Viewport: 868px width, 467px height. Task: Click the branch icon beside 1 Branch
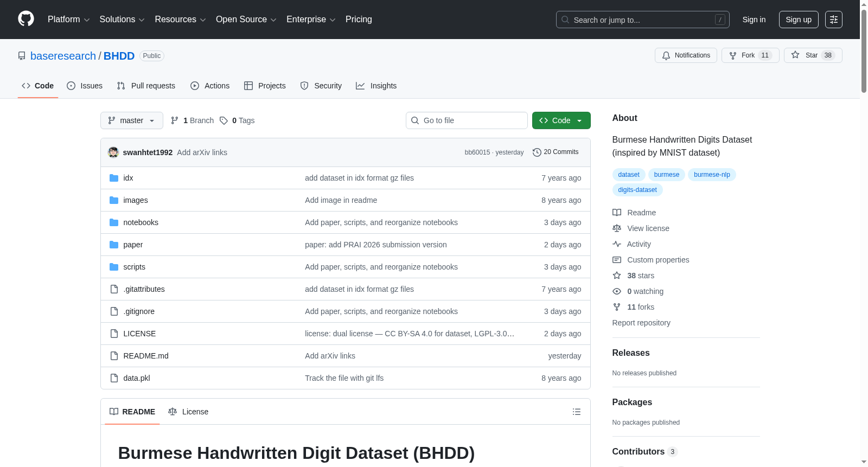[x=175, y=120]
